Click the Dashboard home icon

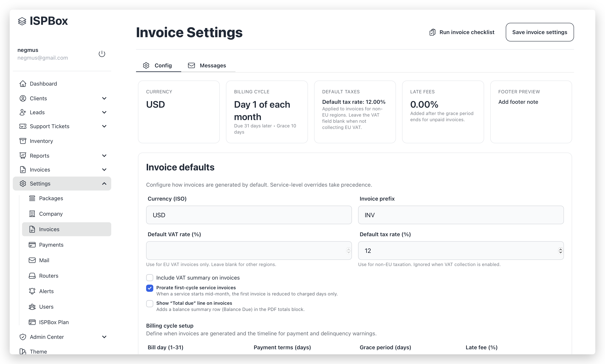click(x=23, y=84)
